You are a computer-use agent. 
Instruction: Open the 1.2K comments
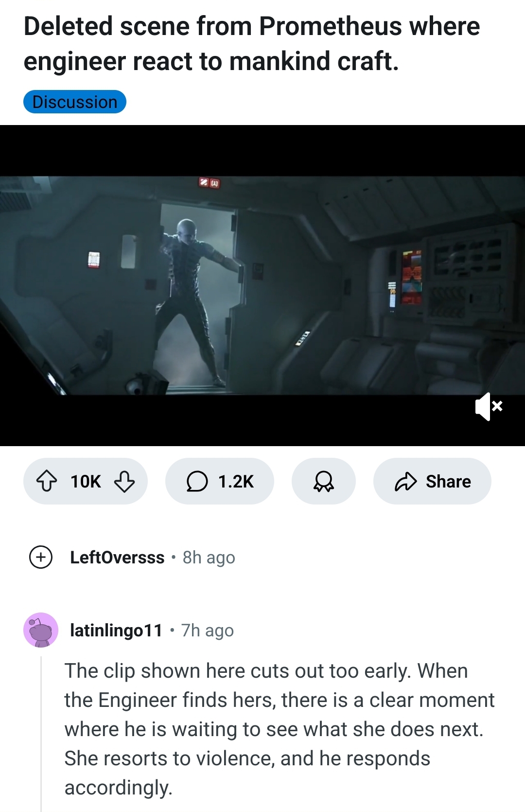[x=220, y=481]
